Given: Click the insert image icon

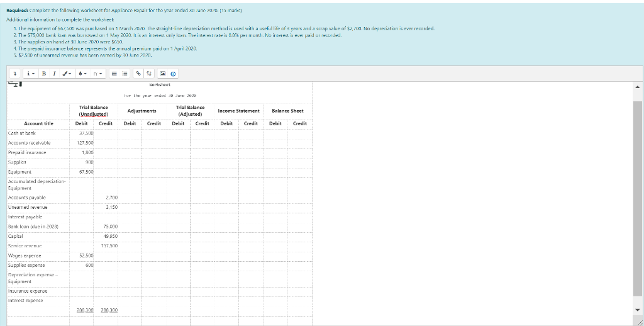Looking at the screenshot, I should (x=163, y=74).
